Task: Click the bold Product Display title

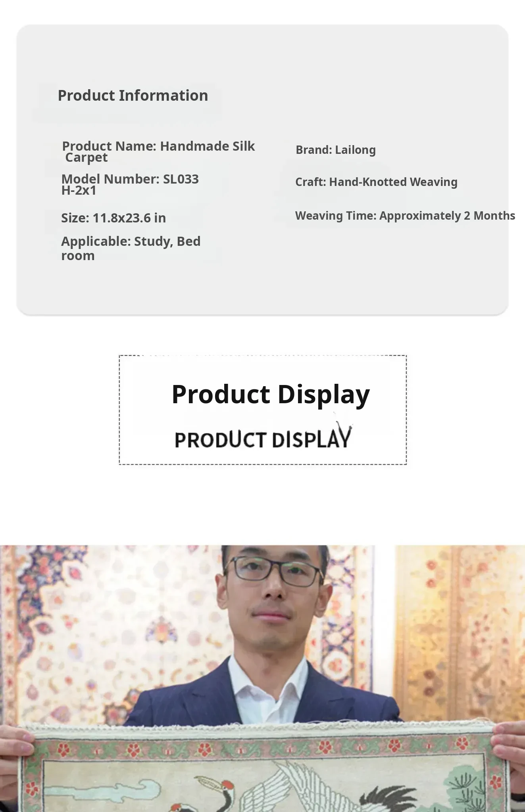Action: [x=271, y=394]
